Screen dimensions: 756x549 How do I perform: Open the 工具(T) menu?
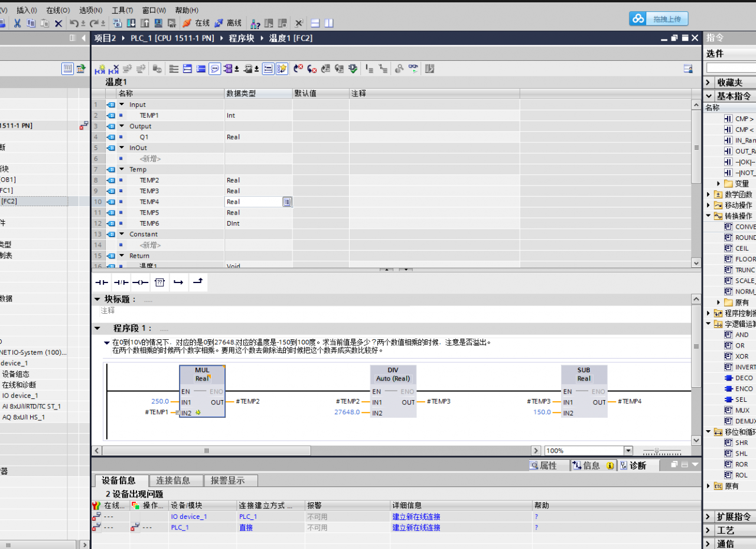[x=122, y=10]
